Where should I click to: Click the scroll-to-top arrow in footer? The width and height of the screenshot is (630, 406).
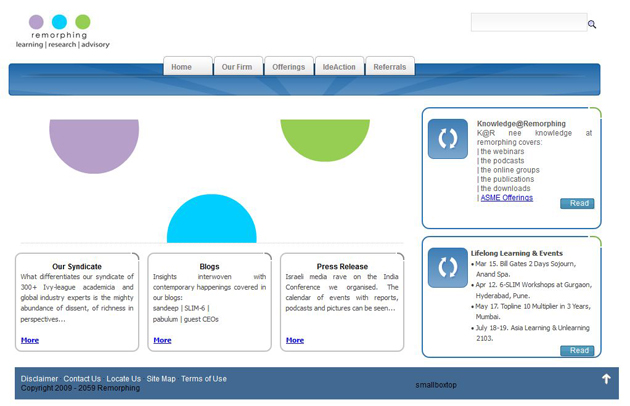click(x=605, y=379)
